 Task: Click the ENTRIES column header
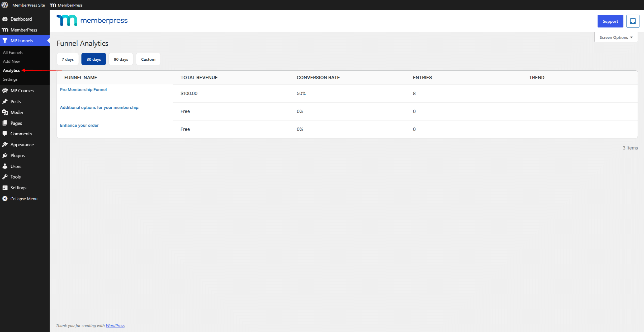tap(422, 77)
